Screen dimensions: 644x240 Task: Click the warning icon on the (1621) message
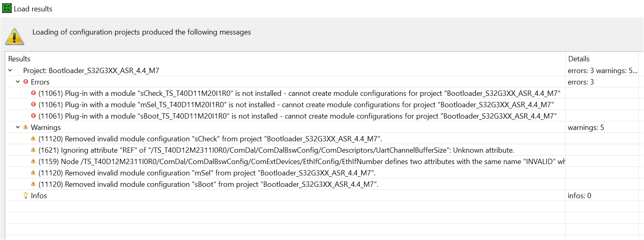[x=34, y=150]
